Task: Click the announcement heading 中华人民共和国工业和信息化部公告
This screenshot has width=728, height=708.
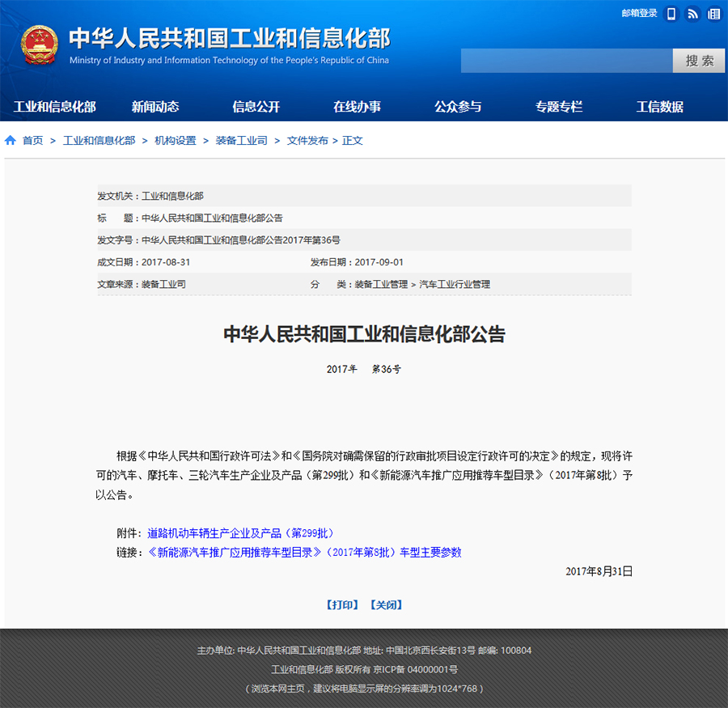Action: point(365,334)
